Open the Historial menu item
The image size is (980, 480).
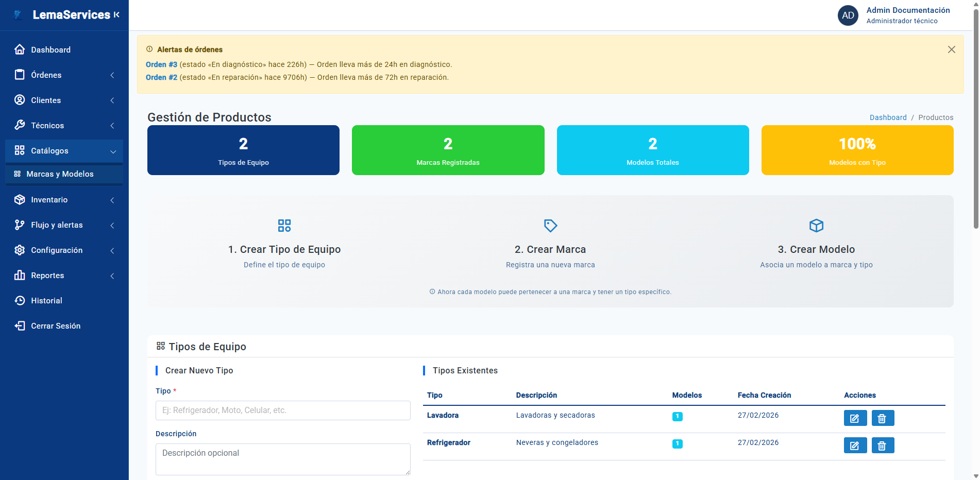(46, 301)
